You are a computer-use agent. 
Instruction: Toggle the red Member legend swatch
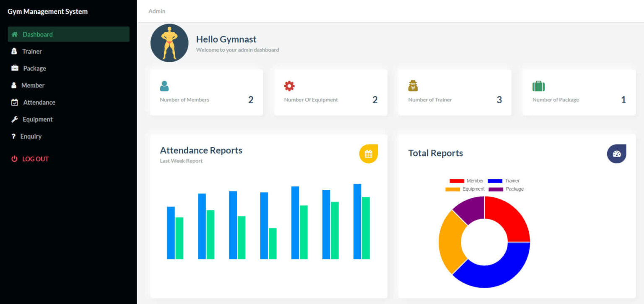tap(457, 181)
